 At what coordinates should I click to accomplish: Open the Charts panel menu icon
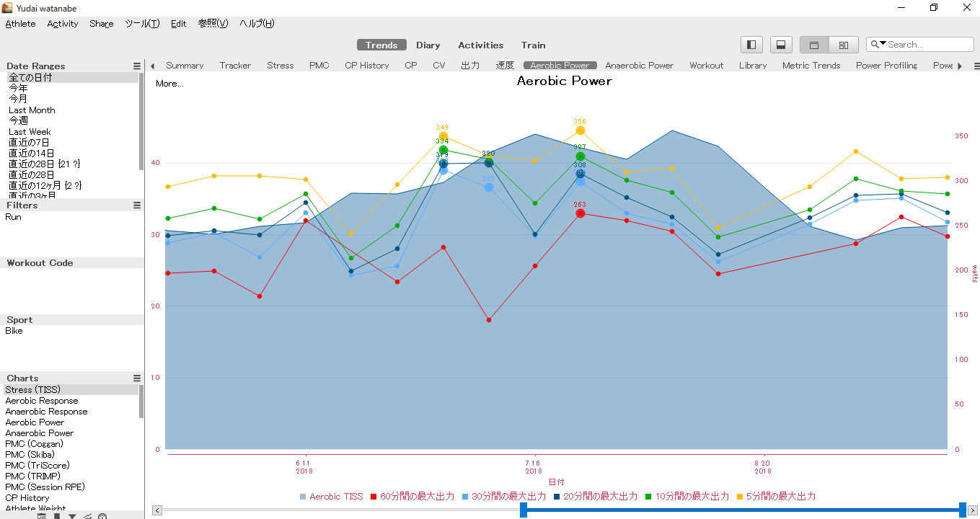[x=137, y=378]
